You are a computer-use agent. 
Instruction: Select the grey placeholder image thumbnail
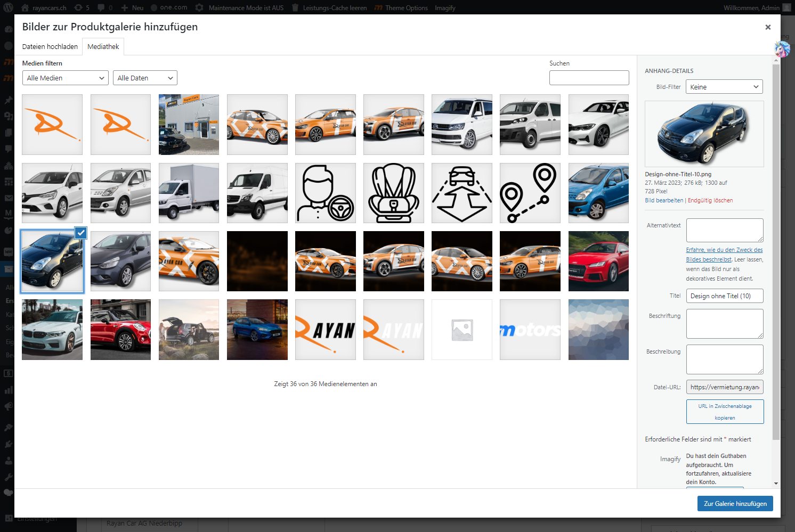[x=462, y=330]
